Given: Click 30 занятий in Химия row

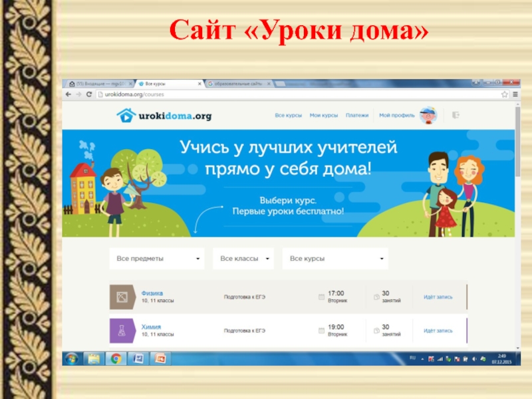Looking at the screenshot, I should (391, 330).
